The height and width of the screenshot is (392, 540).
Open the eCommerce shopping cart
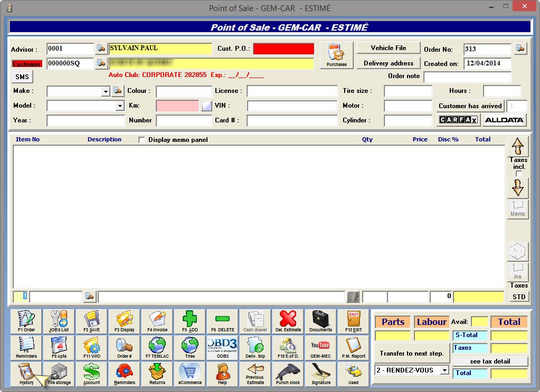[190, 374]
